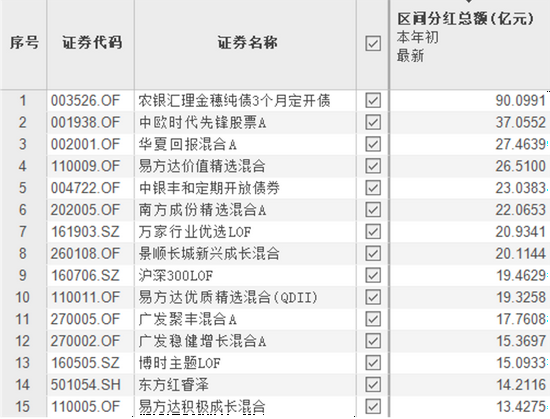Image resolution: width=550 pixels, height=419 pixels.
Task: Uncheck checkbox for 博时主题LOF
Action: click(373, 363)
